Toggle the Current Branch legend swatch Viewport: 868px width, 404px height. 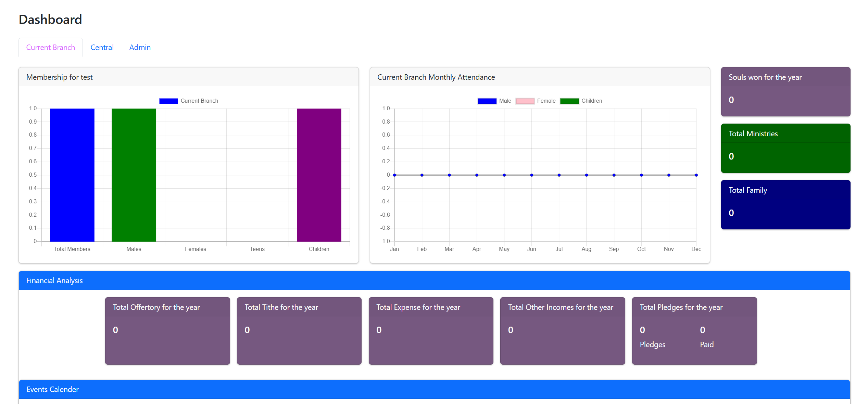click(x=168, y=101)
